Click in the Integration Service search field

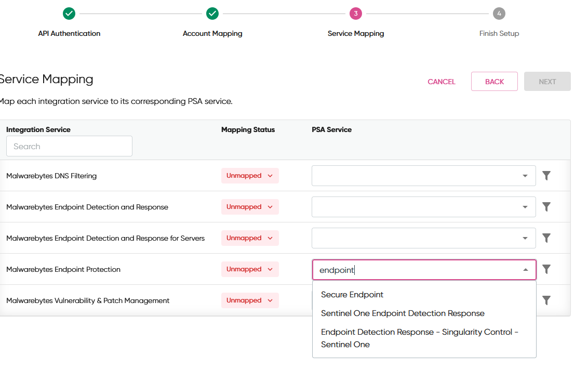pyautogui.click(x=69, y=147)
